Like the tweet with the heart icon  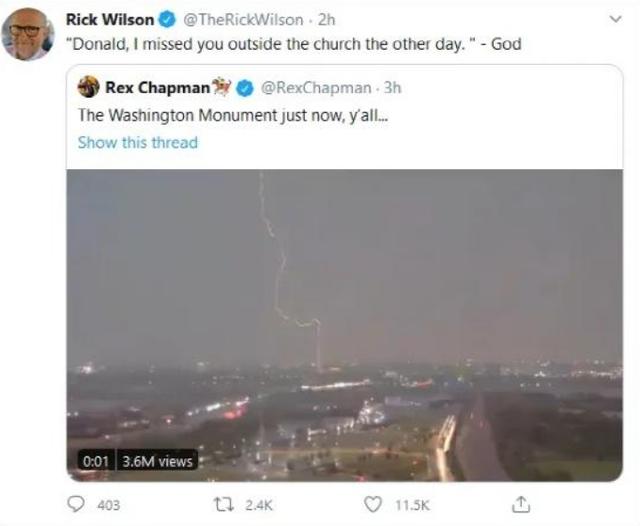tap(373, 505)
